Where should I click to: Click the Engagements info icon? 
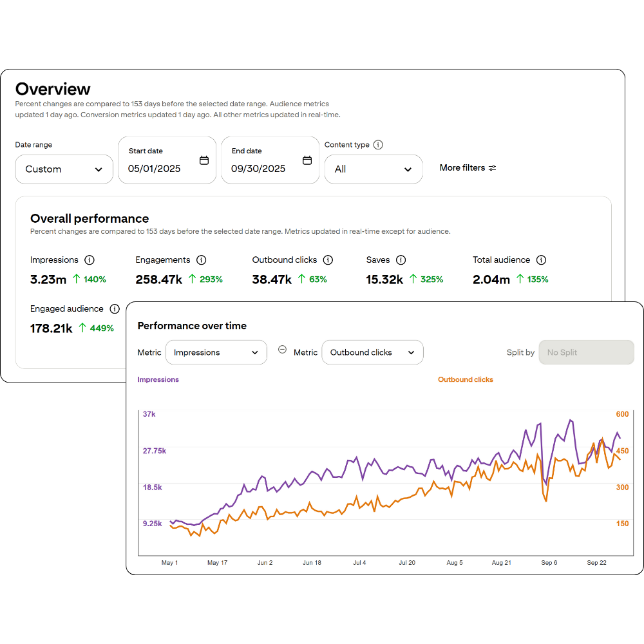[x=201, y=260]
